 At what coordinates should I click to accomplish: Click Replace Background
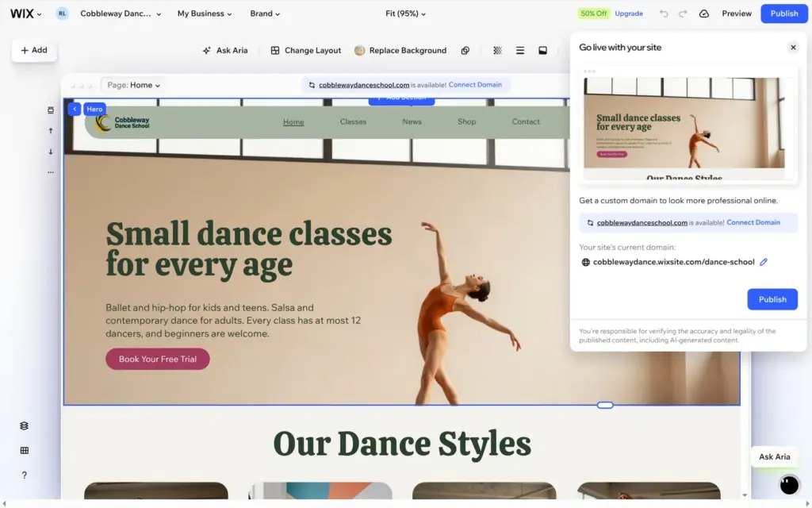point(400,51)
